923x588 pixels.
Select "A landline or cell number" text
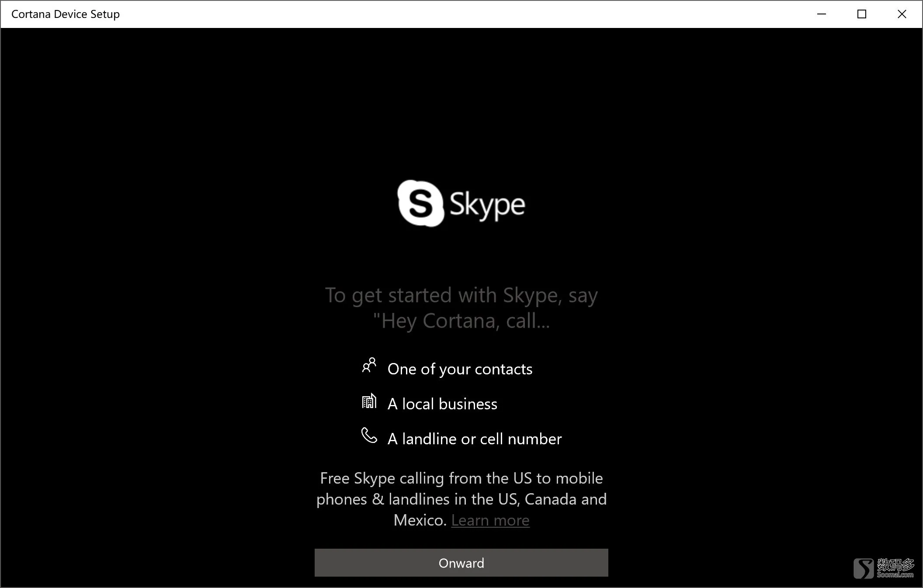coord(475,439)
